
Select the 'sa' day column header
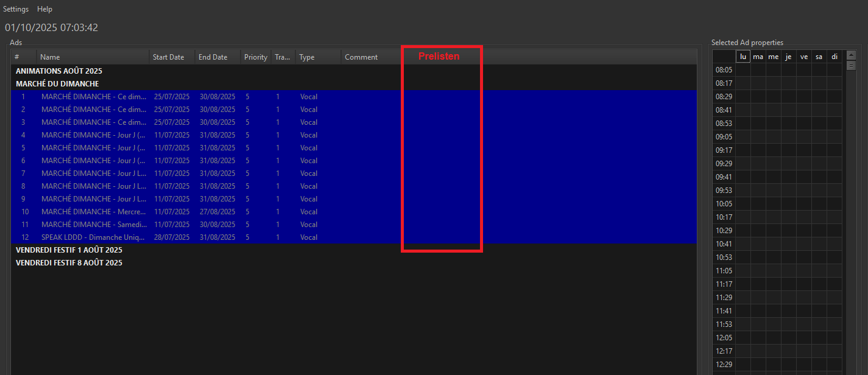click(819, 57)
